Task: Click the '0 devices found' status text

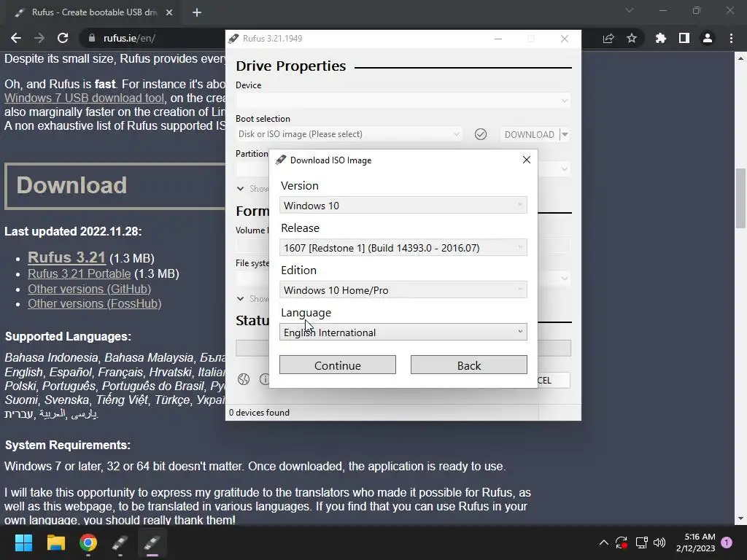Action: coord(259,413)
